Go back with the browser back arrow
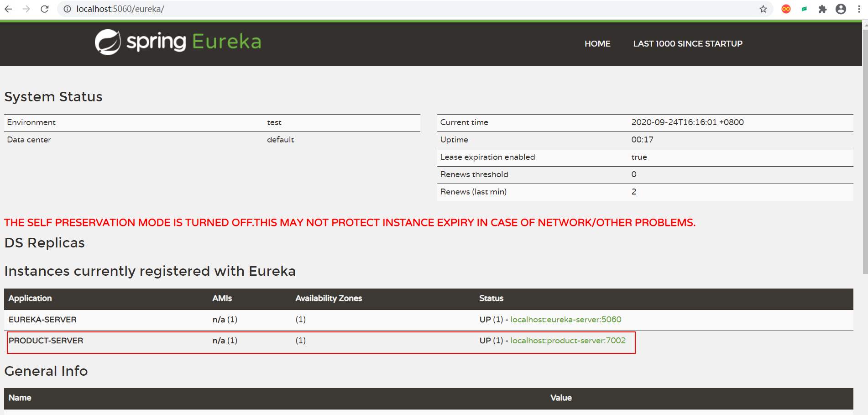Screen dimensions: 868x415 [8, 9]
